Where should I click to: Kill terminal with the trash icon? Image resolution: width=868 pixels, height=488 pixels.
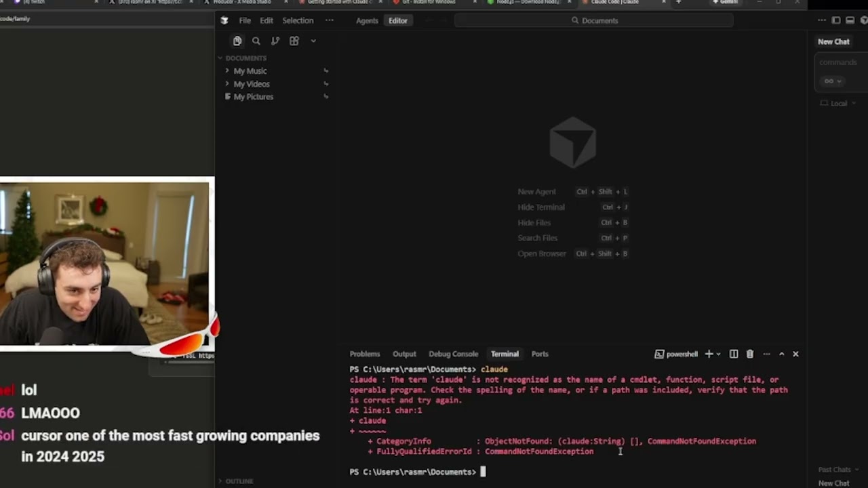pyautogui.click(x=749, y=354)
